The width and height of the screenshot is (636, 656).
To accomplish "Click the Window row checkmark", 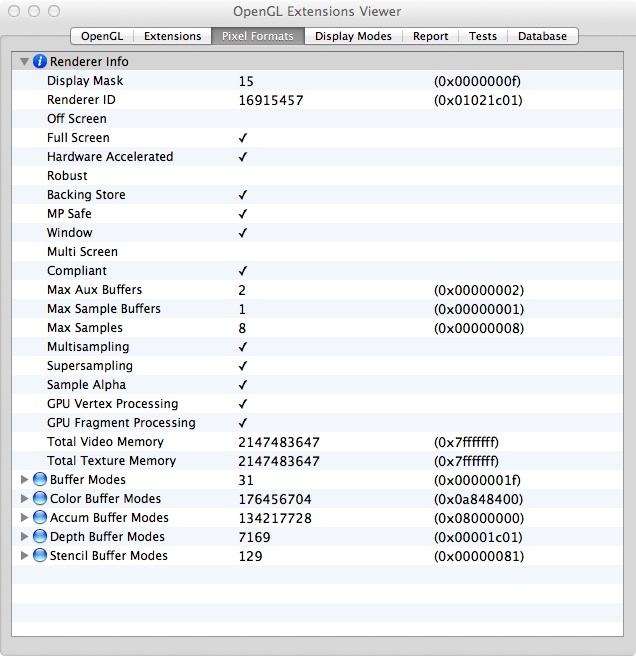I will pos(243,233).
